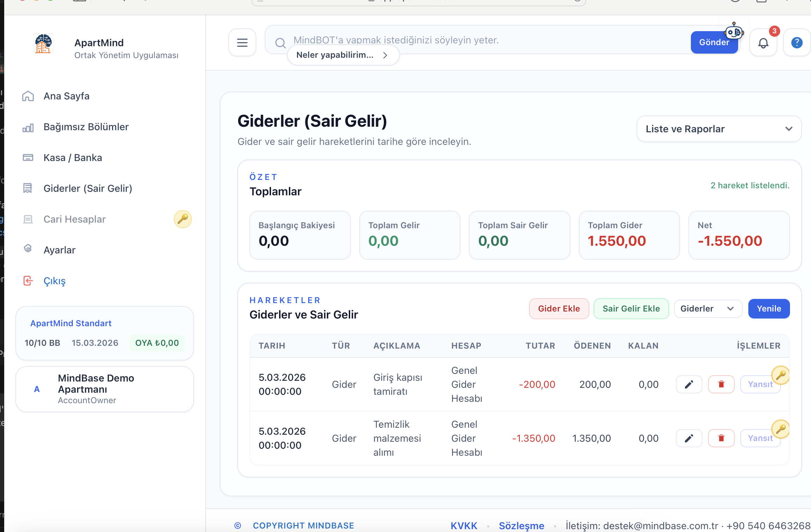Screen dimensions: 811x532
Task: Click the key icon beside Cari Hesaplar
Action: point(182,219)
